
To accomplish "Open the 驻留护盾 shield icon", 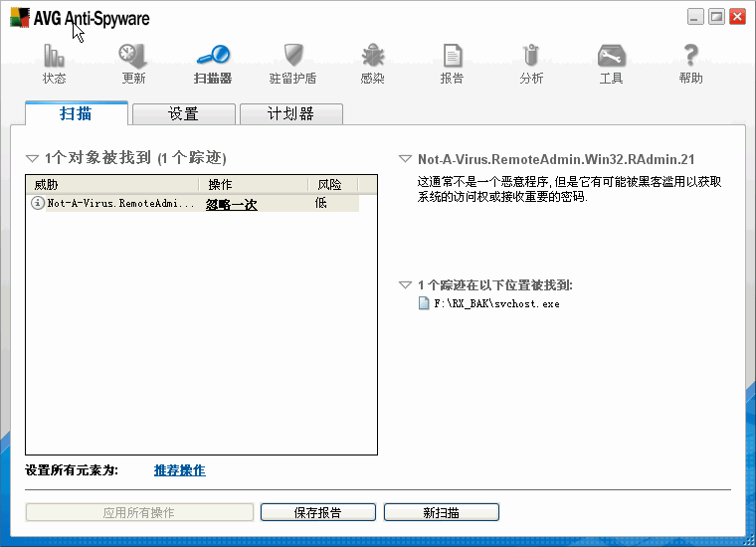I will click(x=292, y=56).
